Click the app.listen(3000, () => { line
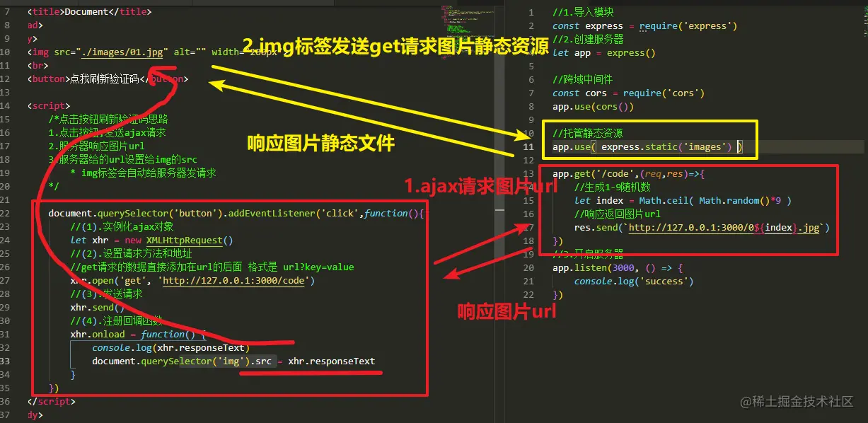Viewport: 868px width, 423px height. click(x=618, y=267)
